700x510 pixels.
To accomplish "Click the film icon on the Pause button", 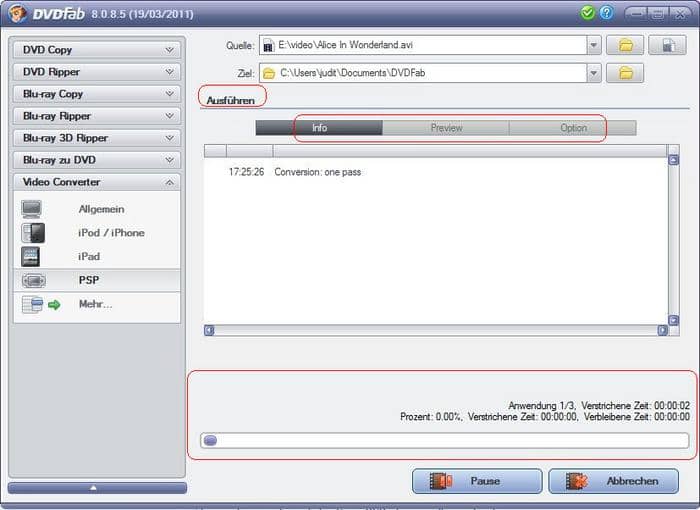I will pos(441,481).
